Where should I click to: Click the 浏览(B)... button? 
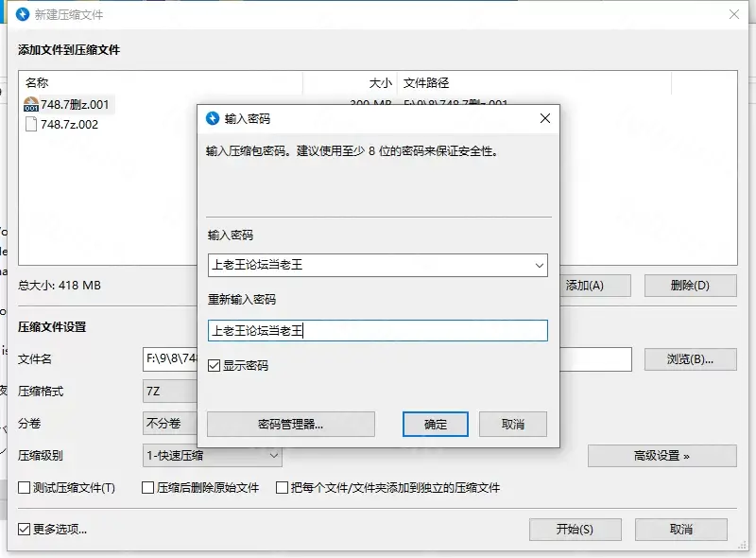click(x=691, y=359)
